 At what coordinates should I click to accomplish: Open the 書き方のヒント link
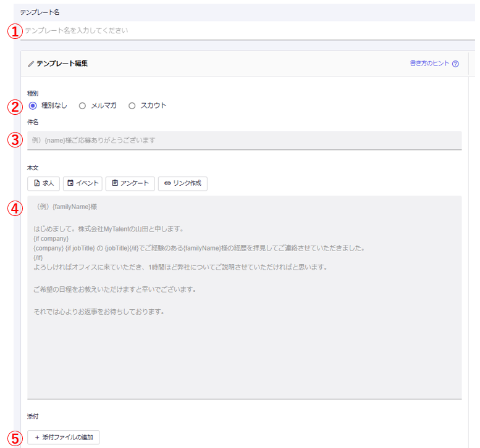pyautogui.click(x=429, y=64)
